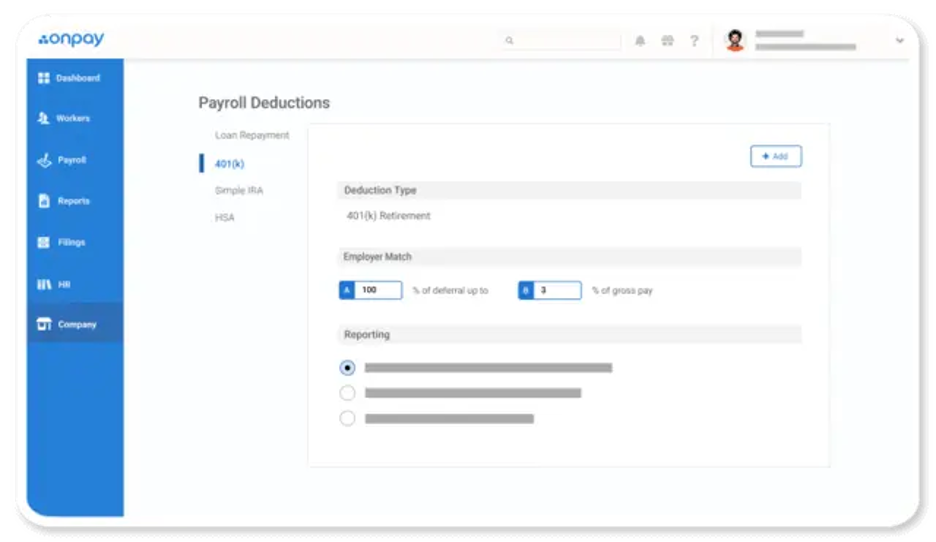Click the 3 percent gross pay field

pyautogui.click(x=558, y=290)
